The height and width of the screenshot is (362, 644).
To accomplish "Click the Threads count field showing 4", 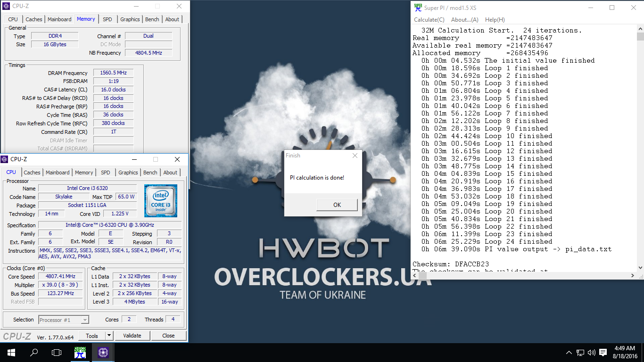I will (173, 320).
